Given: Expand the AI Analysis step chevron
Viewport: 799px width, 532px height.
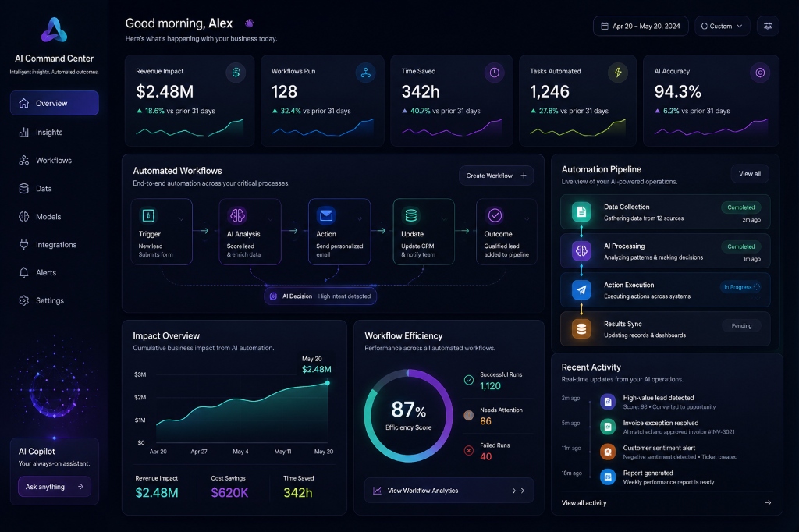Looking at the screenshot, I should coord(270,219).
